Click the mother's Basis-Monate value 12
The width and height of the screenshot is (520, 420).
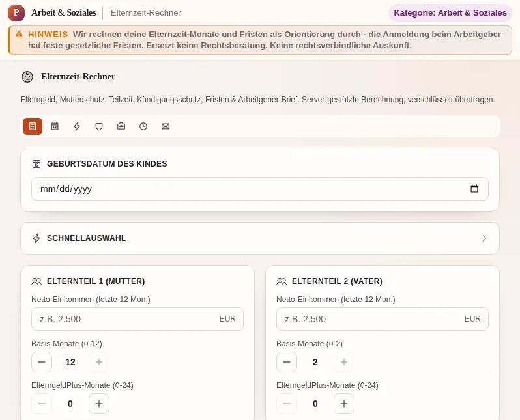point(70,362)
